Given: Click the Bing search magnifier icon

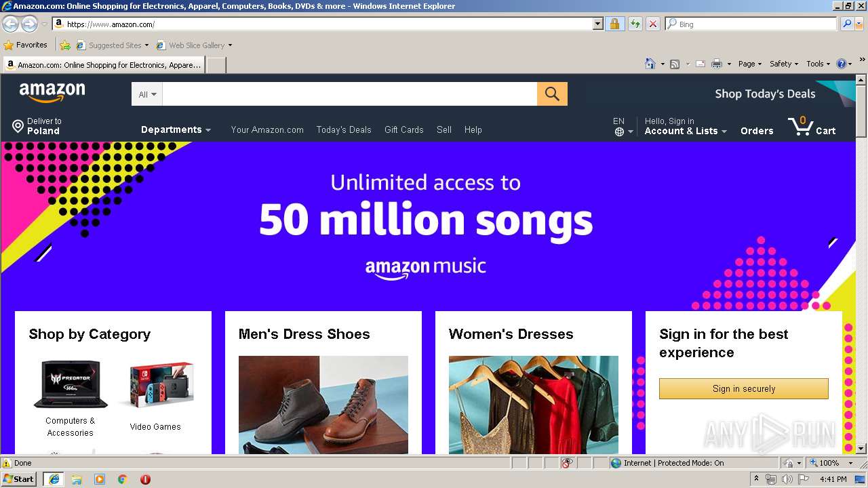Looking at the screenshot, I should [x=847, y=24].
